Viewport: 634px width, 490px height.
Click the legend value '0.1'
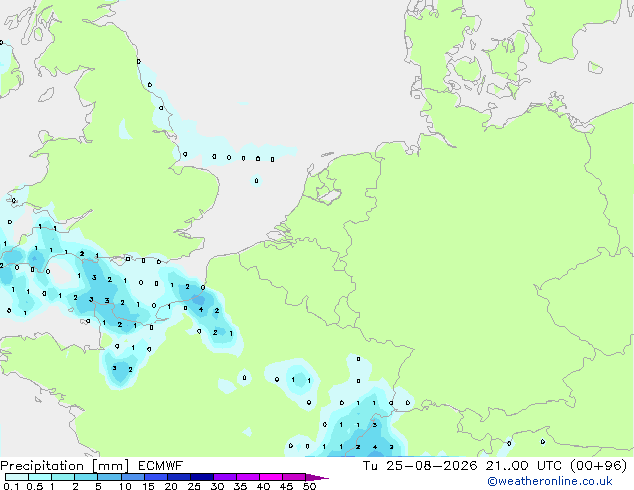point(11,486)
